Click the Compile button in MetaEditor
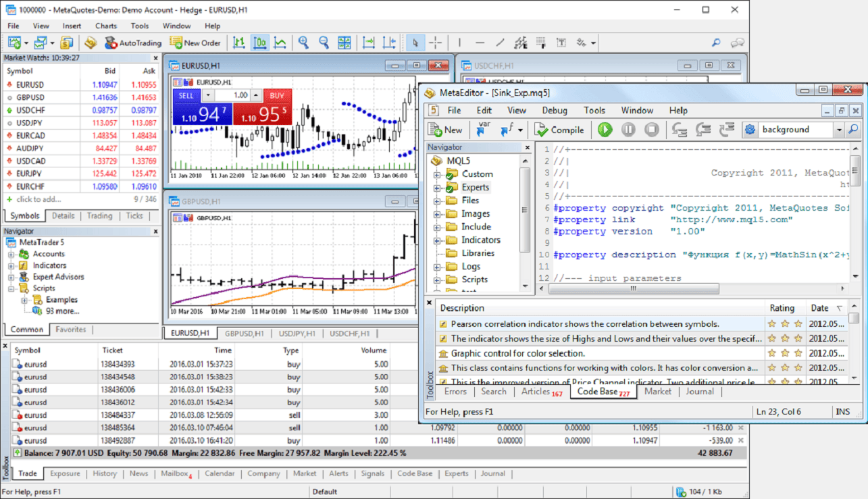The height and width of the screenshot is (499, 868). coord(559,130)
